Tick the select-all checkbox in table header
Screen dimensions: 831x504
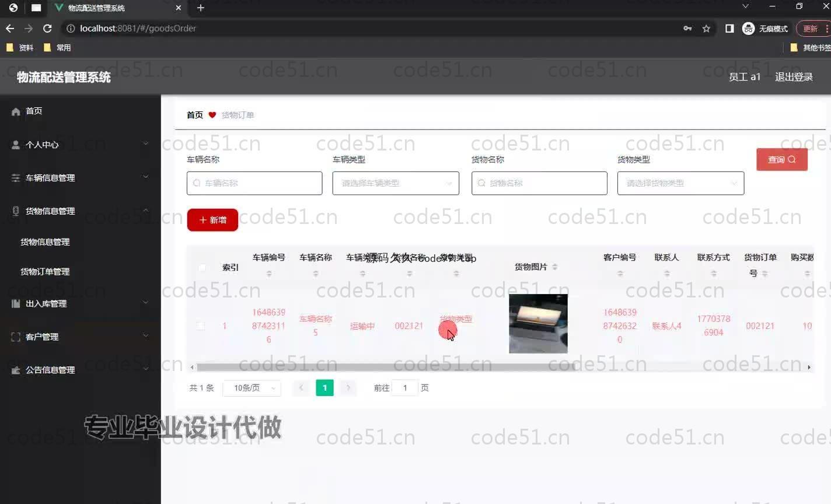(201, 267)
